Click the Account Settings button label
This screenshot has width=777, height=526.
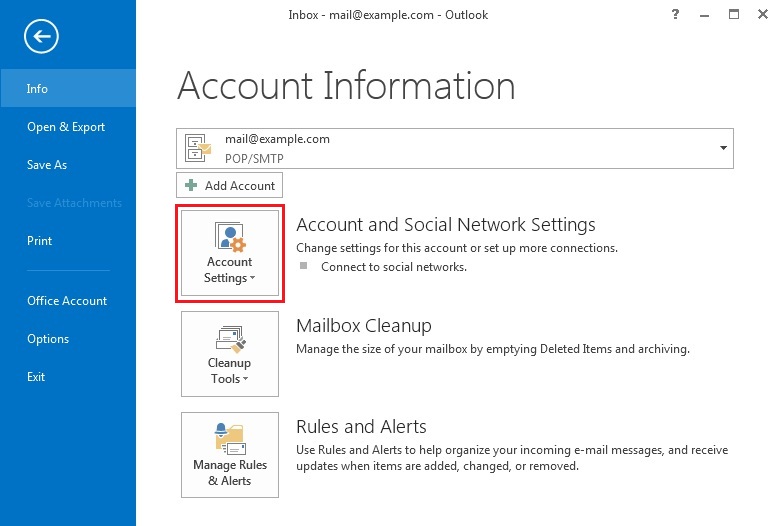coord(229,270)
